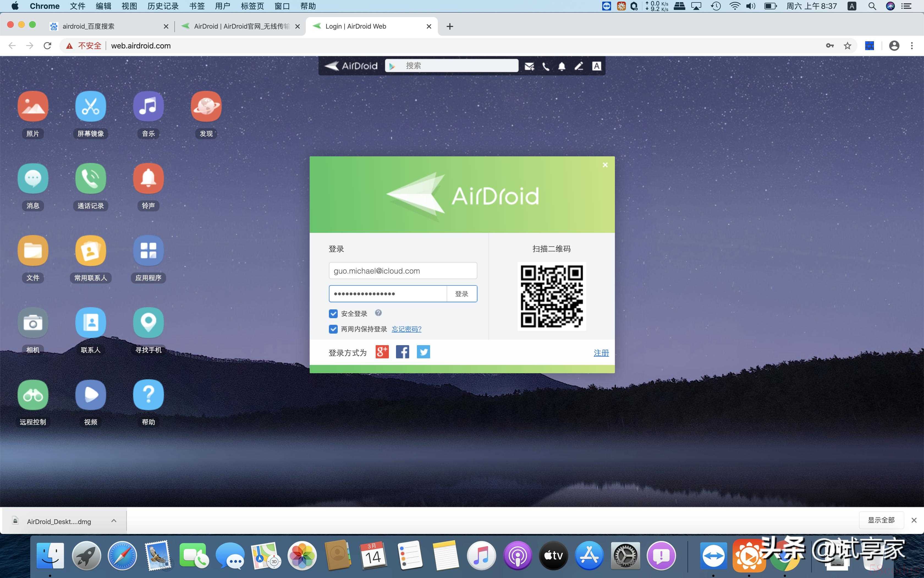924x578 pixels.
Task: Click the pencil edit icon in AirDroid toolbar
Action: click(x=579, y=66)
